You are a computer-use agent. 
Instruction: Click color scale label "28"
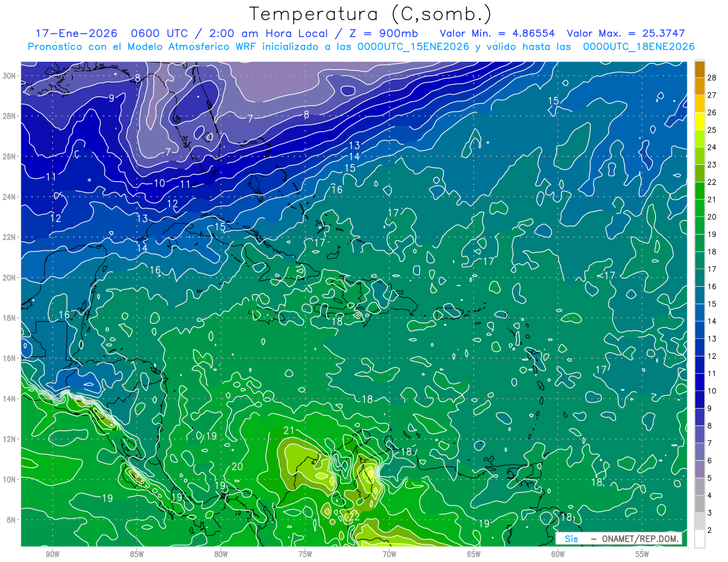pyautogui.click(x=712, y=77)
